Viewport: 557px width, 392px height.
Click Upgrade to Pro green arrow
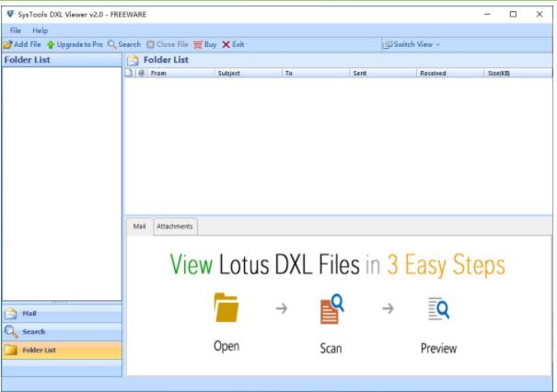[x=51, y=44]
